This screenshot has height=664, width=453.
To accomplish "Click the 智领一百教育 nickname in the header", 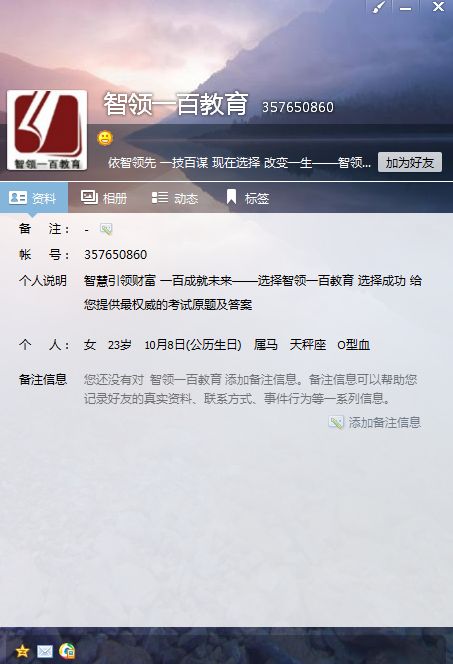I will pos(176,104).
